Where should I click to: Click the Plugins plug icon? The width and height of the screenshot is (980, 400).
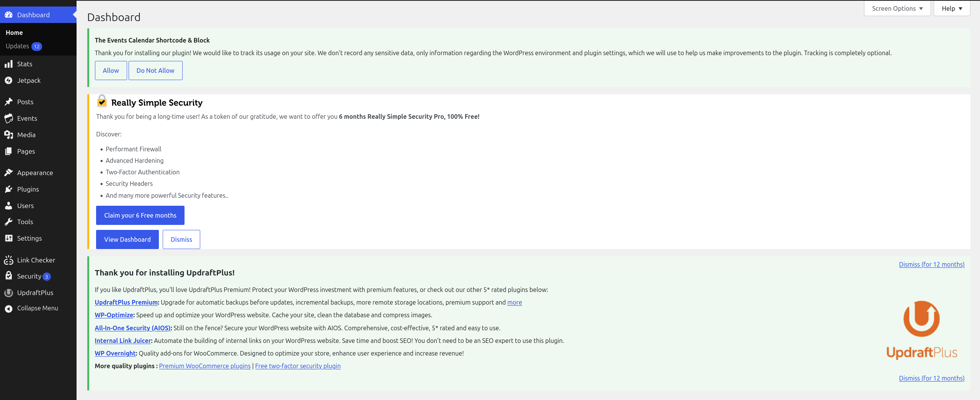8,189
